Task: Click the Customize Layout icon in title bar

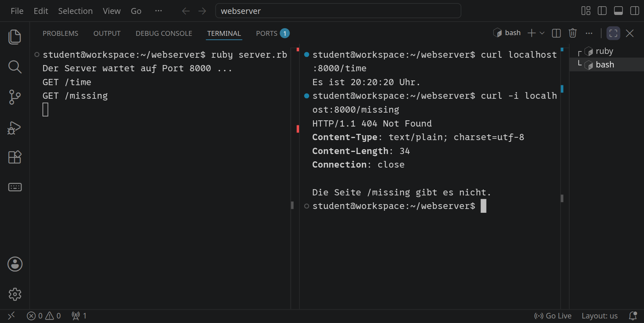Action: pos(586,11)
